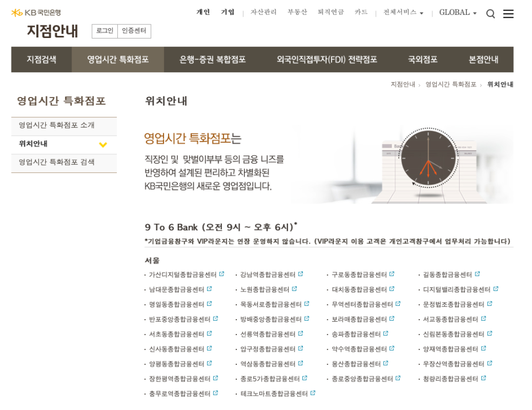Open the 역삼동종합금융센터 branch link
Image resolution: width=532 pixels, height=410 pixels.
click(x=268, y=364)
